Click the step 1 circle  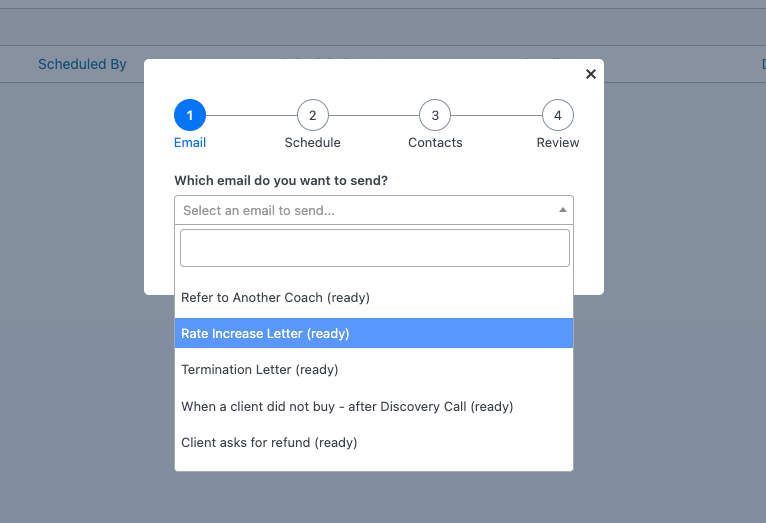coord(190,116)
